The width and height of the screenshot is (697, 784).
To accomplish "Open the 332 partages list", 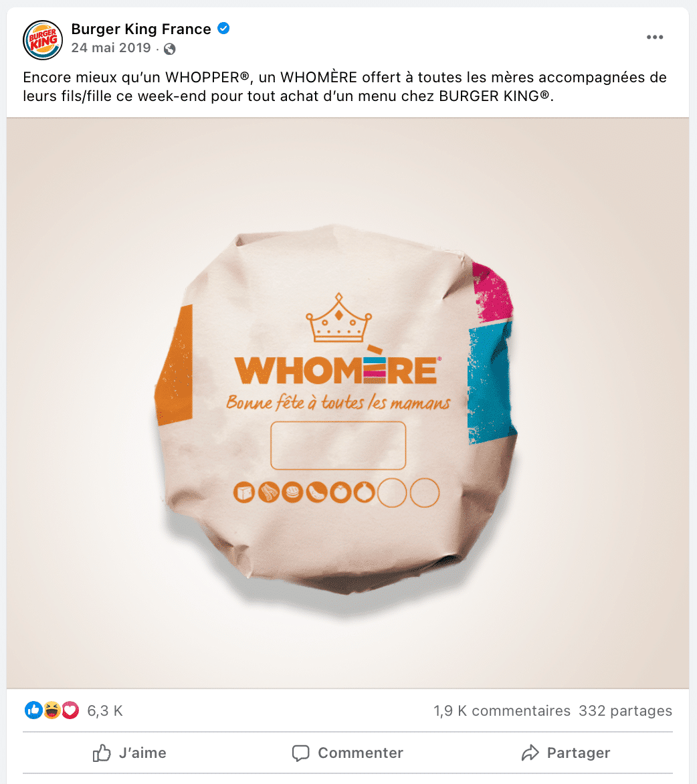I will [x=625, y=710].
